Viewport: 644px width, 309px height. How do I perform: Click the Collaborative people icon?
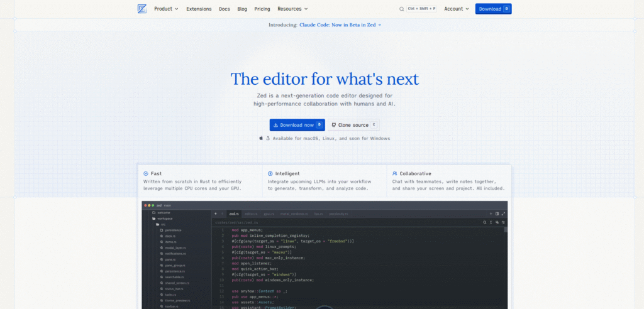pos(394,173)
